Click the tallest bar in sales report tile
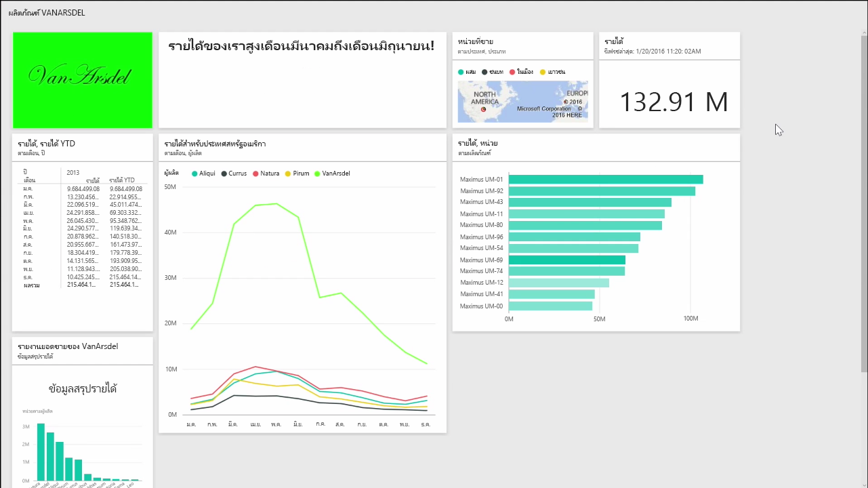The height and width of the screenshot is (488, 868). click(x=41, y=451)
